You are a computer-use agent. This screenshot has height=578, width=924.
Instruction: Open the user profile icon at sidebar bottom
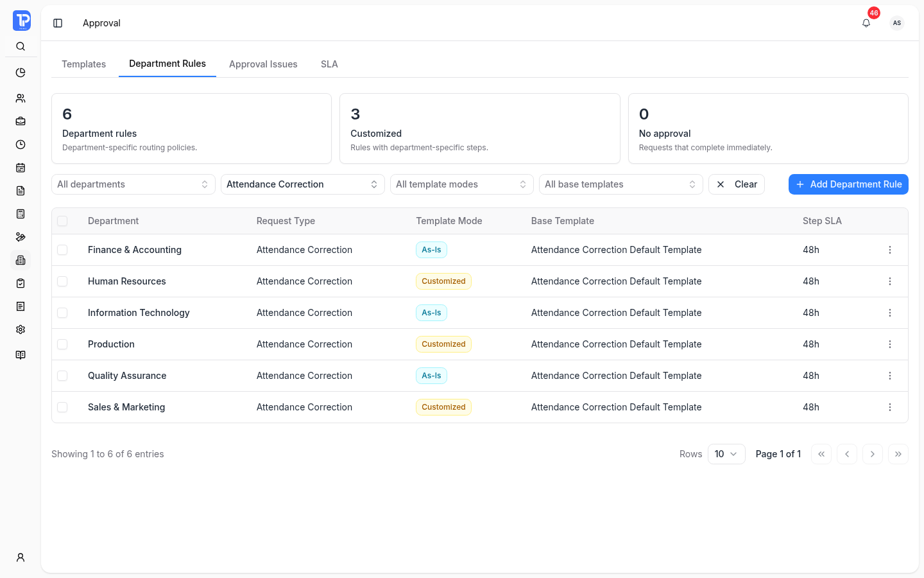(x=21, y=557)
